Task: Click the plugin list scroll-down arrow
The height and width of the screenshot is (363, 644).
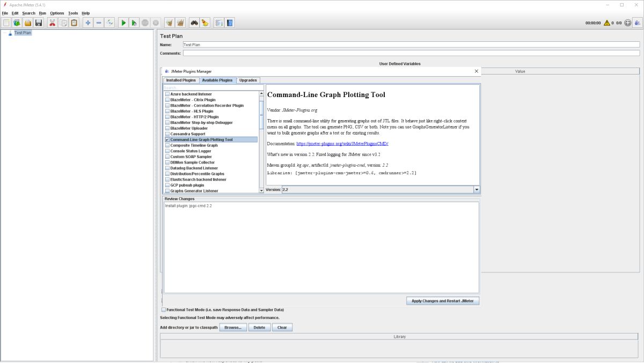Action: (262, 190)
